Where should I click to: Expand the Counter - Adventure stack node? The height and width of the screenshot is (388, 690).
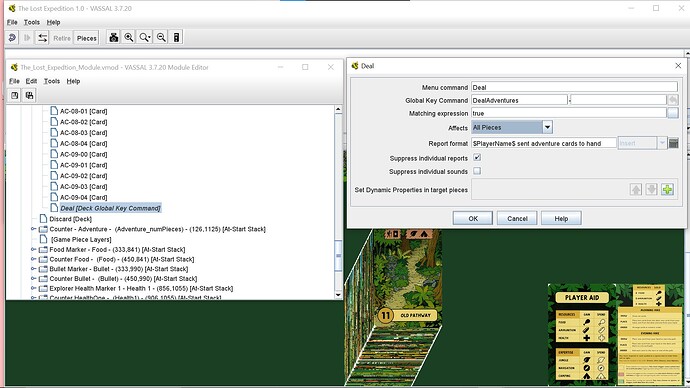click(x=33, y=229)
